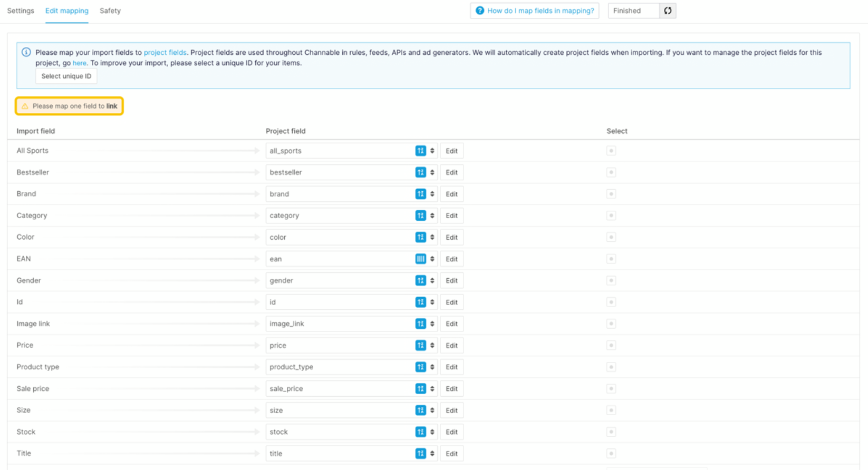The width and height of the screenshot is (868, 470).
Task: Select the Id row radio button
Action: (611, 302)
